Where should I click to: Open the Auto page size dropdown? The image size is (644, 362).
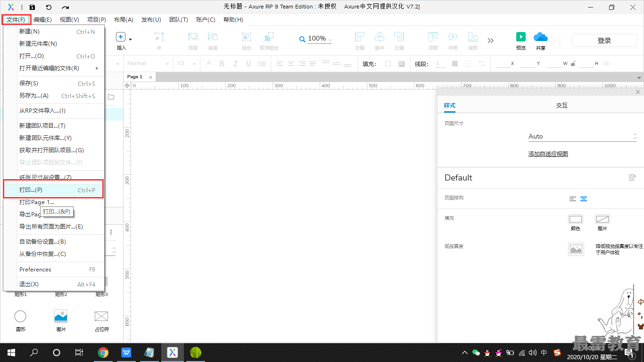click(x=583, y=136)
